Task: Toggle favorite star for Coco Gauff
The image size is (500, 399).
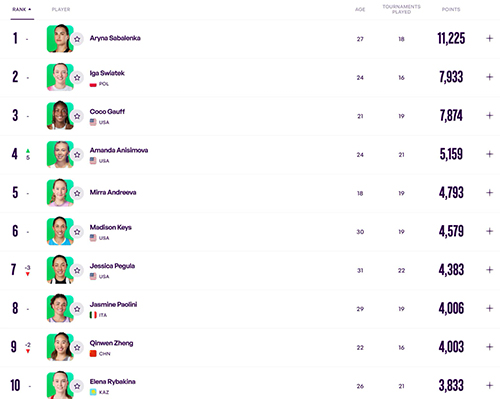Action: coord(77,116)
